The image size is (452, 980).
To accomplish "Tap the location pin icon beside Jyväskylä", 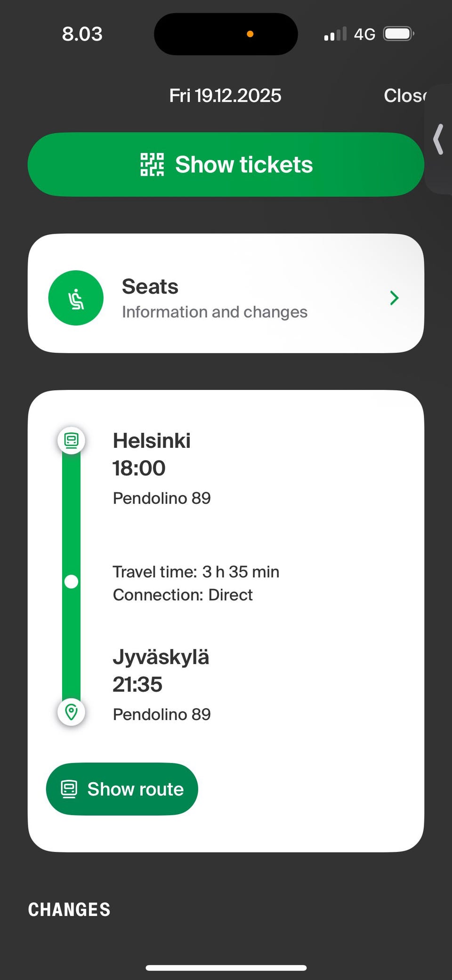I will pyautogui.click(x=71, y=712).
